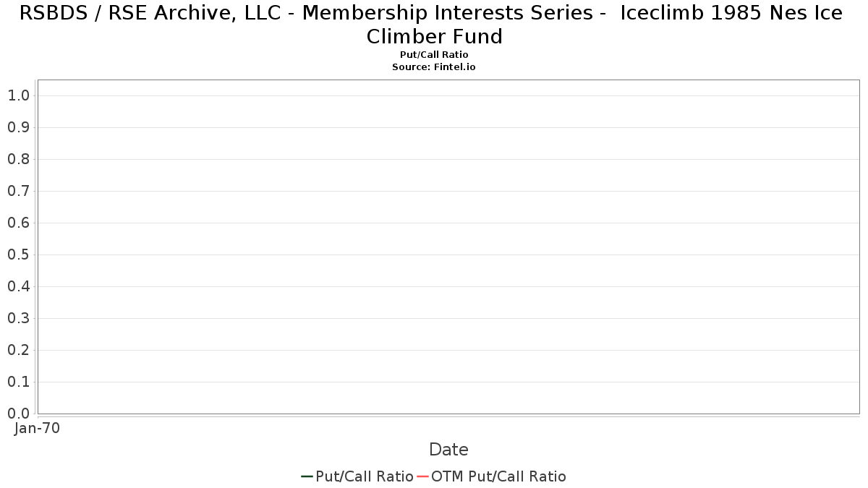Viewport: 868px width, 488px height.
Task: Select the 0.6 y-axis tick label
Action: 18,223
